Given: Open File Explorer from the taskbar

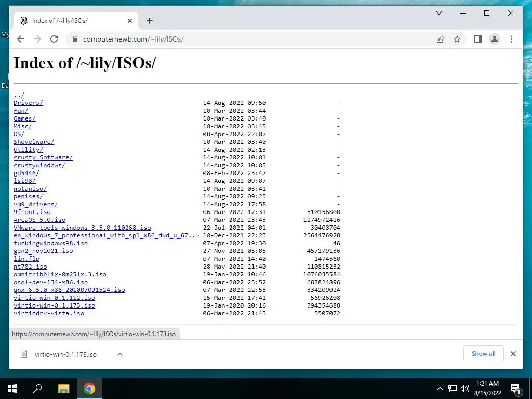Looking at the screenshot, I should click(63, 389).
